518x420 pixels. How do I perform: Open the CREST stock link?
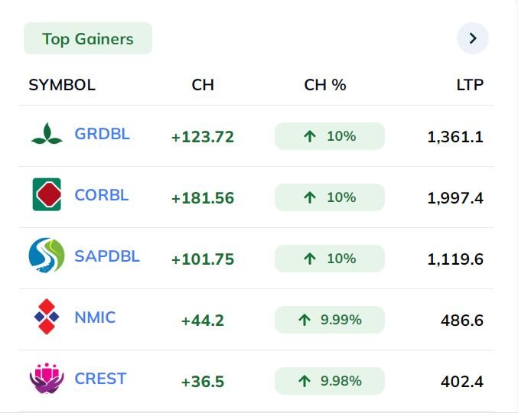(100, 379)
